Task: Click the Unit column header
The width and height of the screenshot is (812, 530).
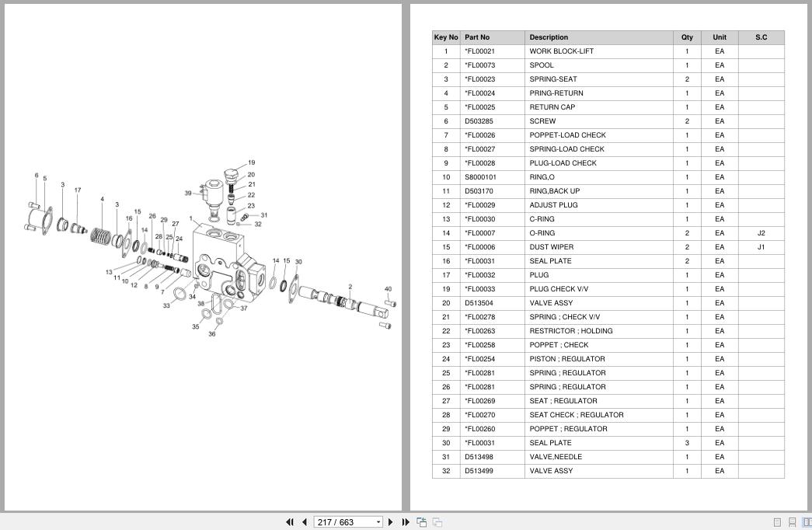Action: click(x=720, y=37)
